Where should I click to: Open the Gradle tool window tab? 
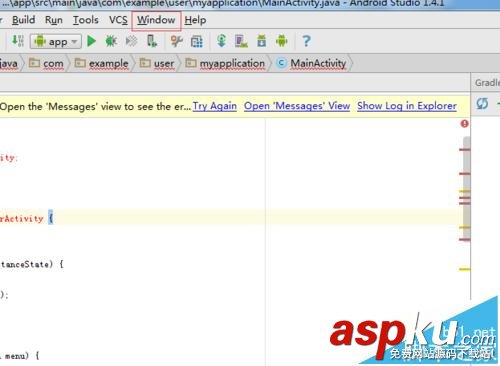pyautogui.click(x=487, y=82)
